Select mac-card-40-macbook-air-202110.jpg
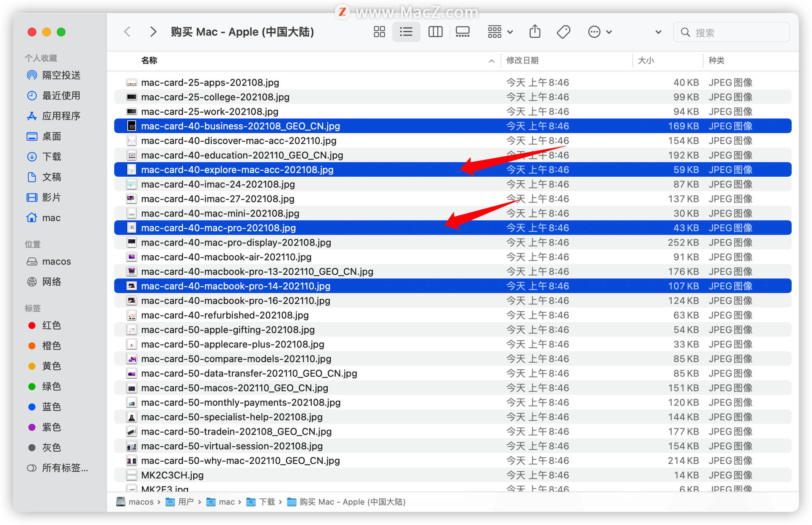 (453, 257)
